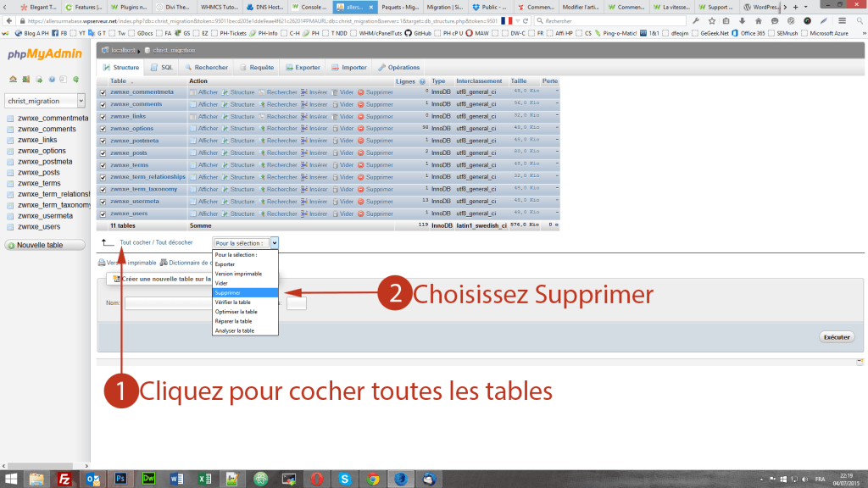Viewport: 868px width, 488px height.
Task: Open Excel from the taskbar
Action: pos(205,480)
